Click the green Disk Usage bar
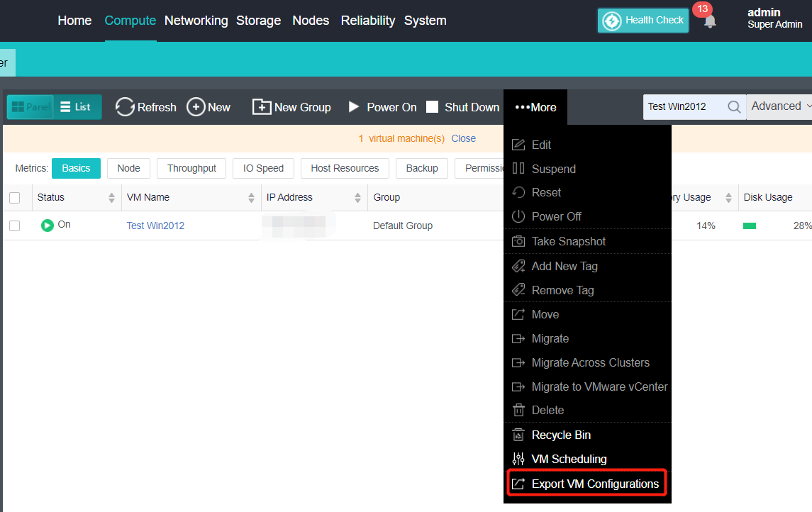 point(750,226)
